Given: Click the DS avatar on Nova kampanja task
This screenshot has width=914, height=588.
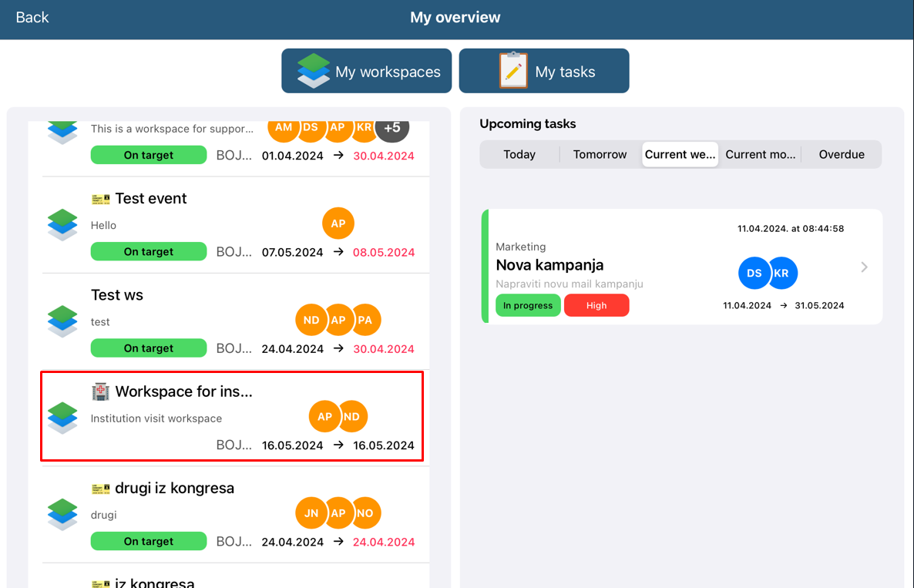Looking at the screenshot, I should (754, 273).
